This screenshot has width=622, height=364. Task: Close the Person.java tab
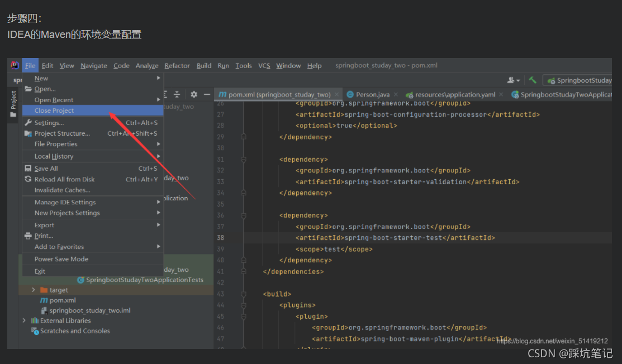tap(396, 94)
